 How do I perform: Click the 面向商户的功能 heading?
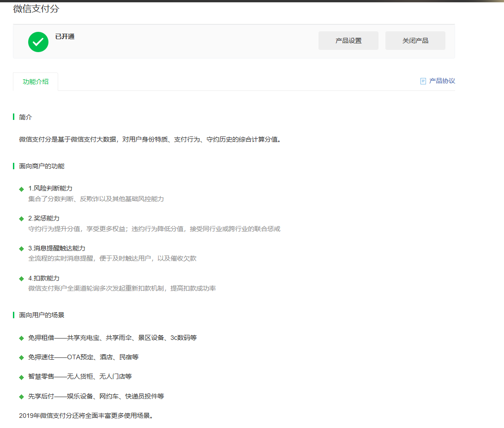pyautogui.click(x=42, y=166)
